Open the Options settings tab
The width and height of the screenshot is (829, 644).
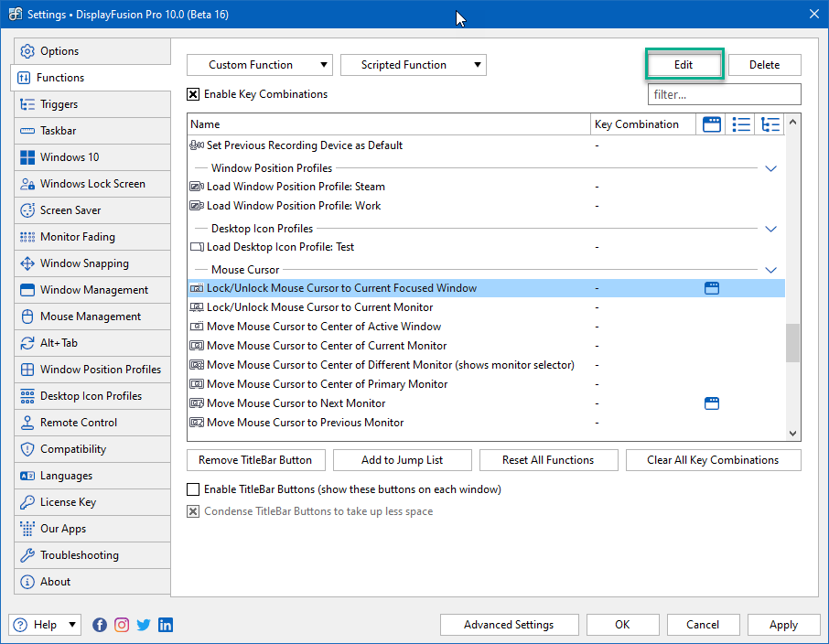tap(92, 51)
